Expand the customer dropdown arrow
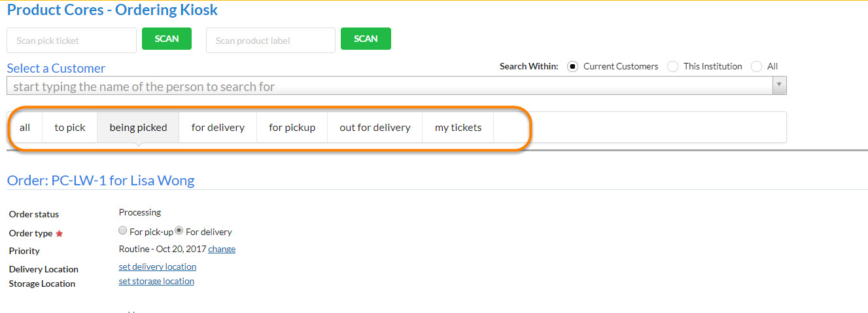Screen dimensions: 868x313 coord(779,86)
